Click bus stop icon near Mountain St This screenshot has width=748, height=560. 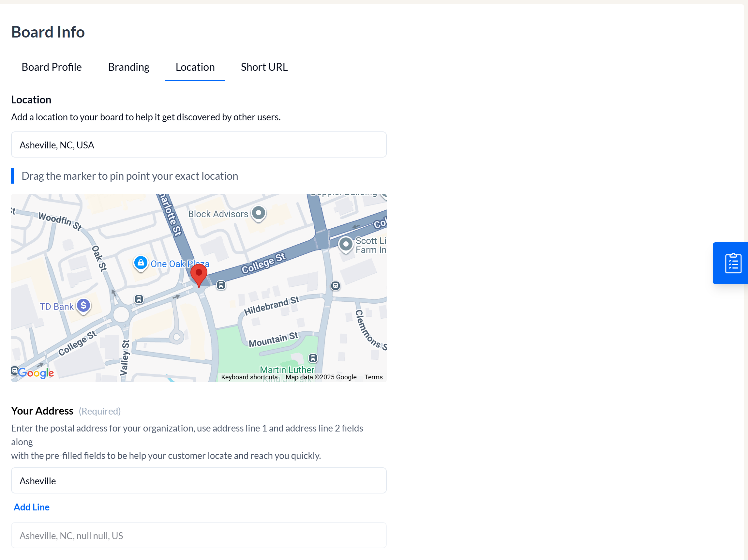pos(313,358)
